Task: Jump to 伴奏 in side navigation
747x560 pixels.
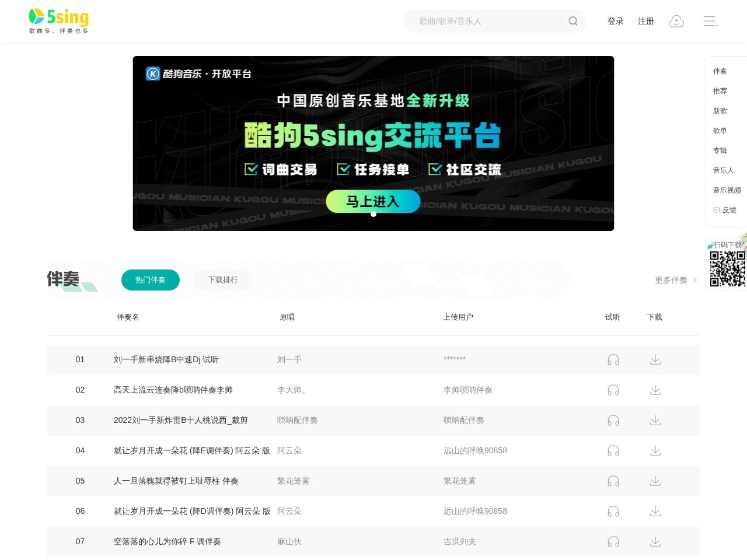Action: pyautogui.click(x=720, y=71)
